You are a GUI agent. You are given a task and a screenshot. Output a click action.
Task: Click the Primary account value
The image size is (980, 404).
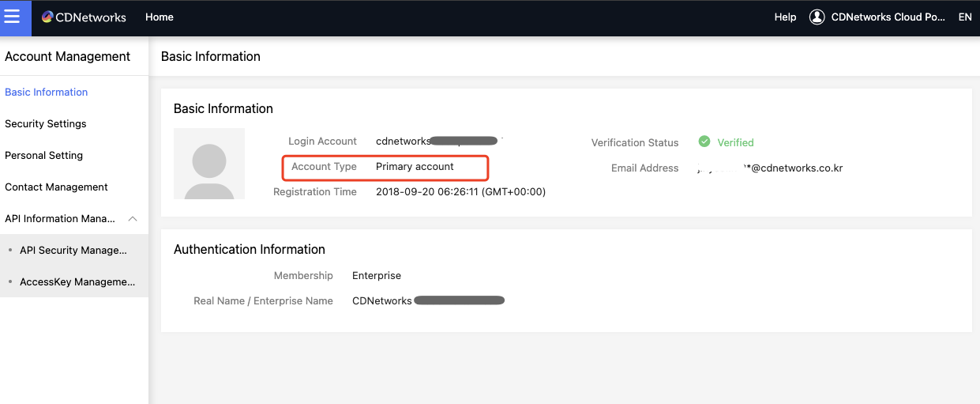pos(415,167)
